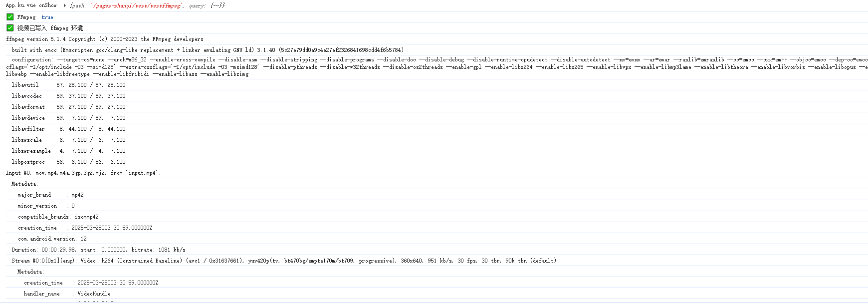The width and height of the screenshot is (868, 303).
Task: Select the libavfilter version row
Action: 68,129
